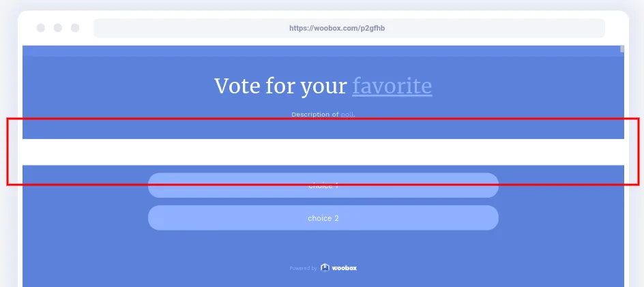Grab the page scrollbar thumb

(622, 48)
